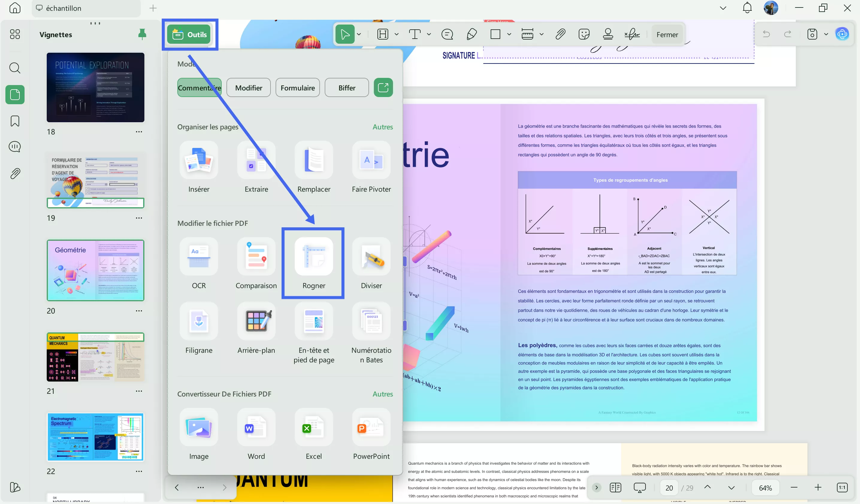Click Autres next to Organiser les pages

(x=382, y=127)
